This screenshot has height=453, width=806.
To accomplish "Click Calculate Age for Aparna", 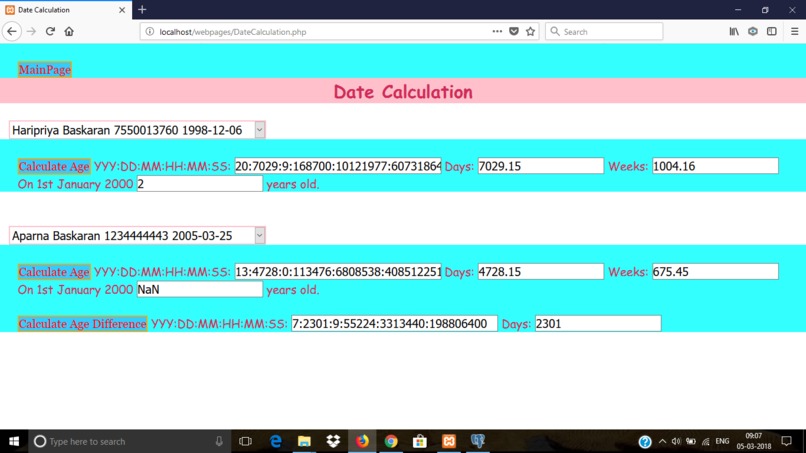I will (54, 271).
